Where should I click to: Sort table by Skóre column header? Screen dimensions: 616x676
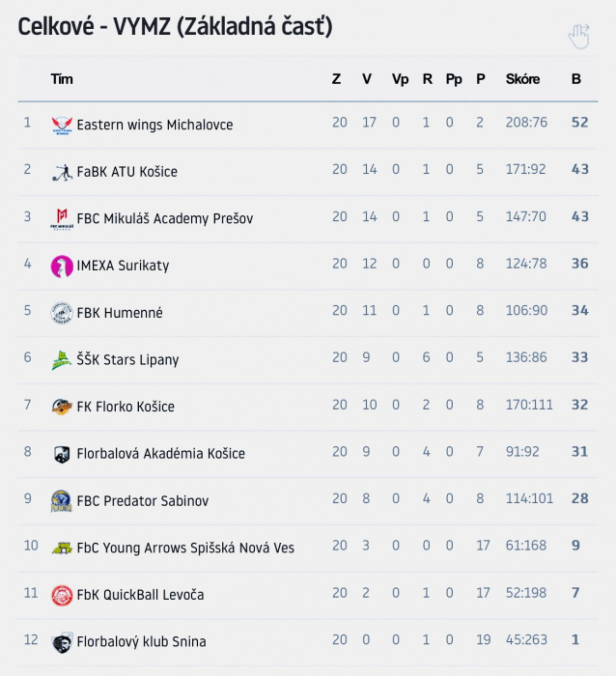pyautogui.click(x=522, y=79)
